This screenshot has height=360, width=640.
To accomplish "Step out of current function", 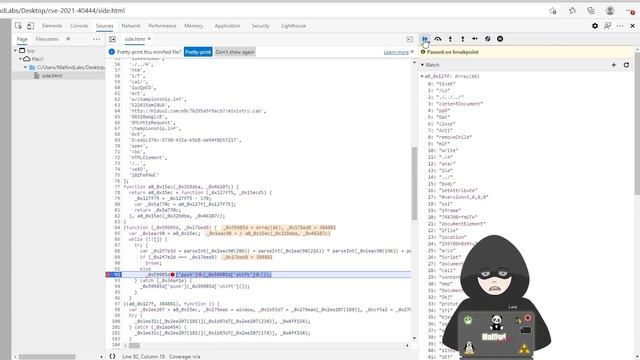I will pyautogui.click(x=462, y=39).
